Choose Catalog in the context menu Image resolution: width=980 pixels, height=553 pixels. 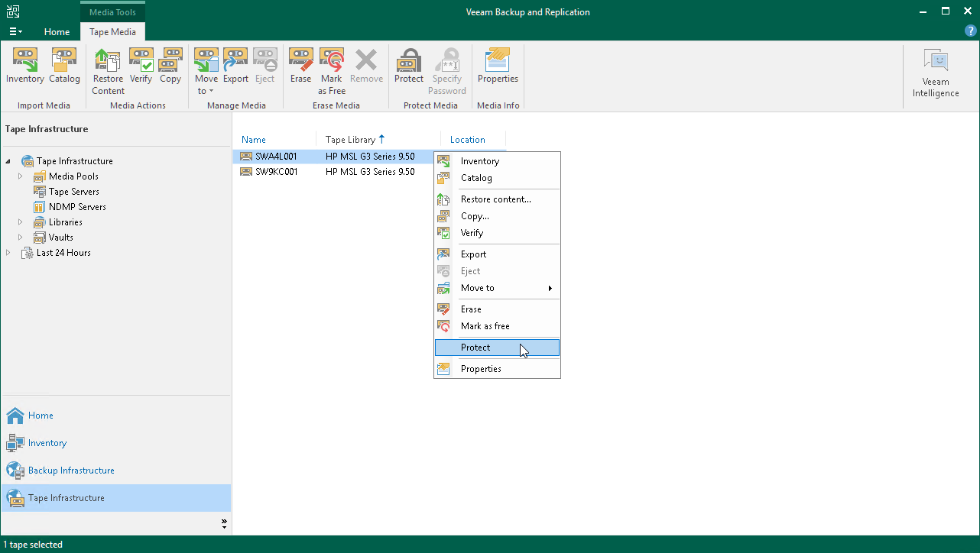pos(497,178)
